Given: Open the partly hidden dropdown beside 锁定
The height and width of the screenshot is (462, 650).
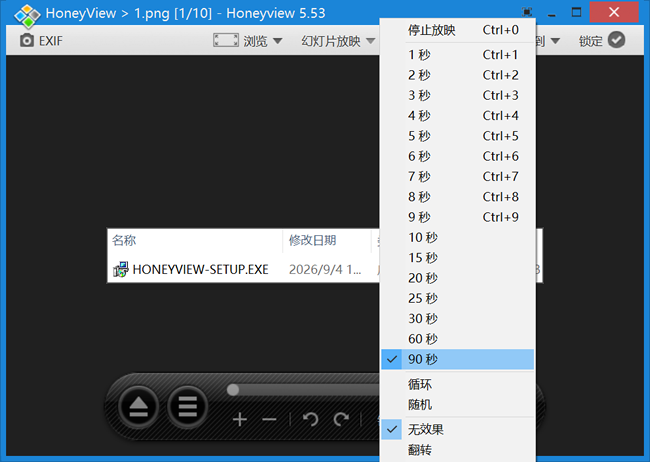Looking at the screenshot, I should pyautogui.click(x=548, y=41).
